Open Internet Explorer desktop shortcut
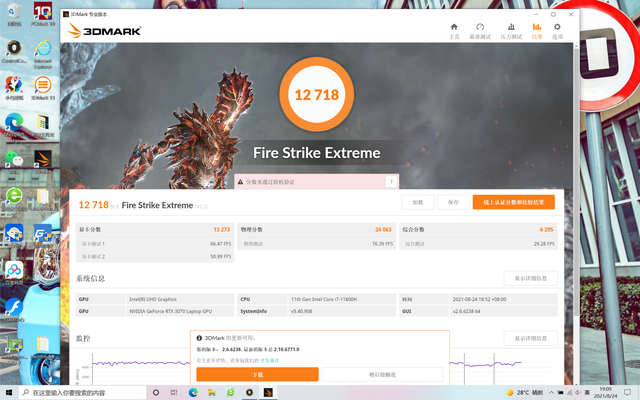This screenshot has height=400, width=640. pyautogui.click(x=43, y=54)
